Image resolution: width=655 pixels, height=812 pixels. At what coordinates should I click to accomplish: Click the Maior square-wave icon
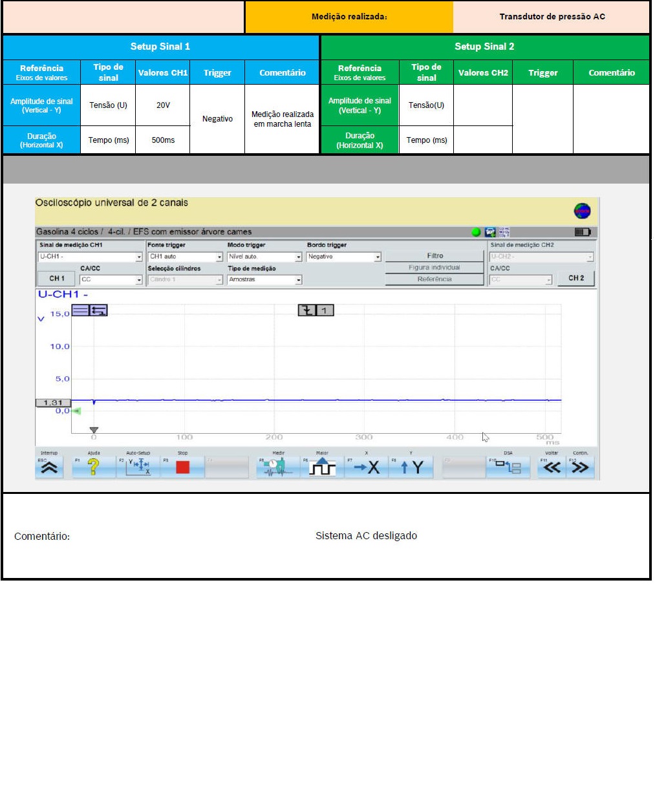[322, 467]
